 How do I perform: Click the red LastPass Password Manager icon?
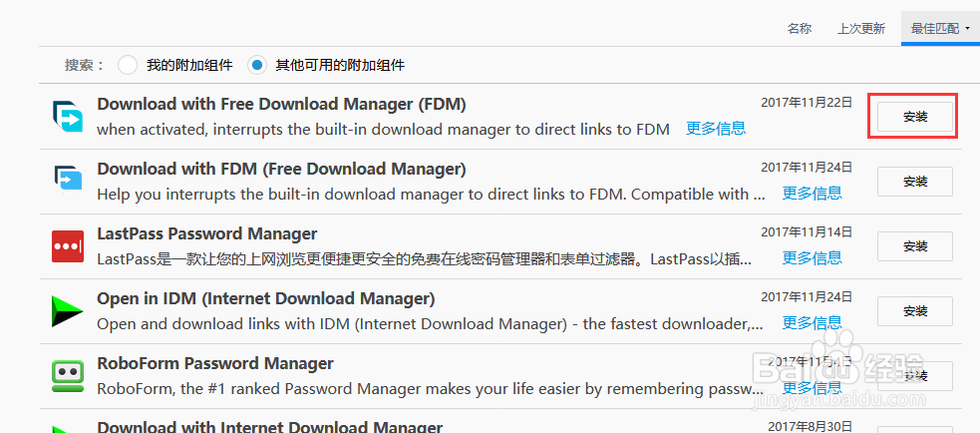pyautogui.click(x=68, y=245)
